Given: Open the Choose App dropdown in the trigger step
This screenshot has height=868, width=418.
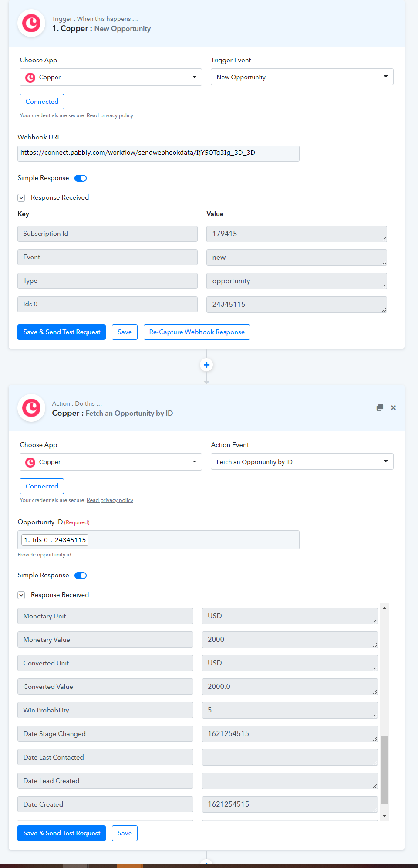Looking at the screenshot, I should 111,77.
